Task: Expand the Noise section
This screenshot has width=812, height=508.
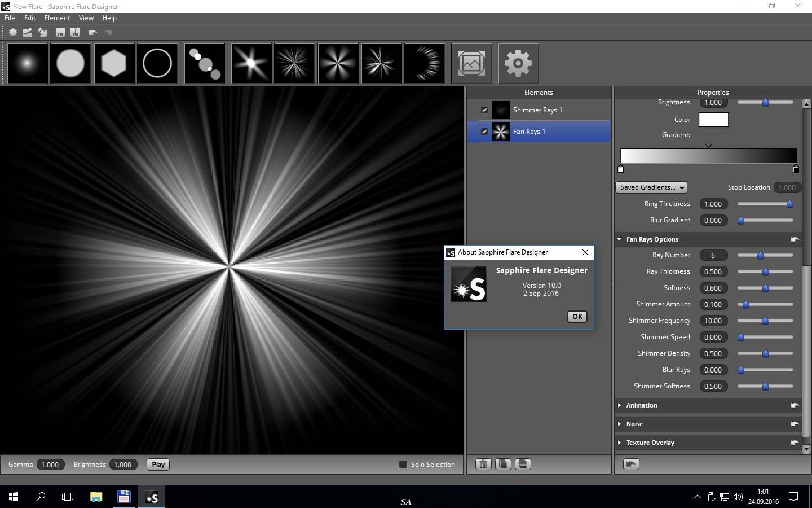Action: point(619,424)
